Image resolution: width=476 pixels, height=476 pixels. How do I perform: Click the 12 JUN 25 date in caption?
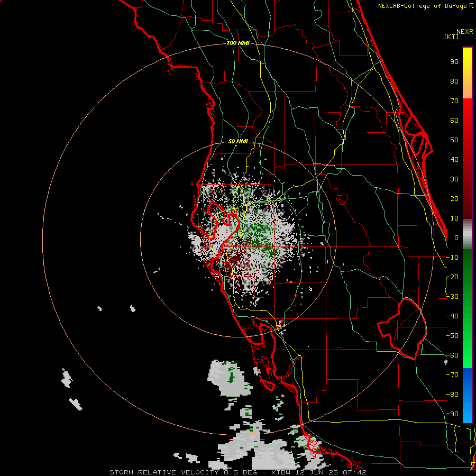pyautogui.click(x=317, y=472)
